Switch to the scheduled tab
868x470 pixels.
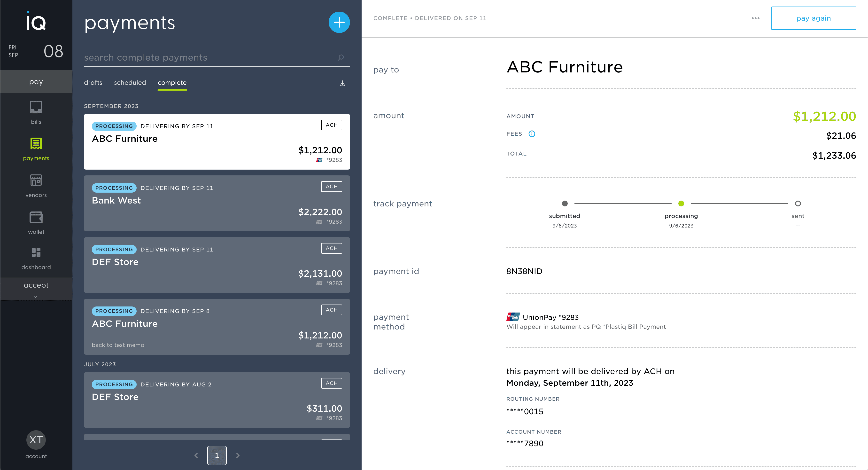[x=130, y=83]
